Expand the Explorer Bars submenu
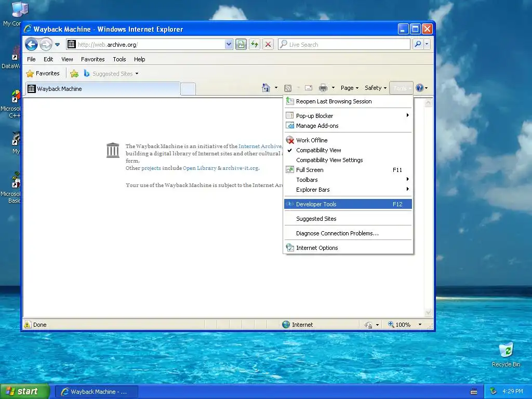The width and height of the screenshot is (532, 399). click(348, 189)
